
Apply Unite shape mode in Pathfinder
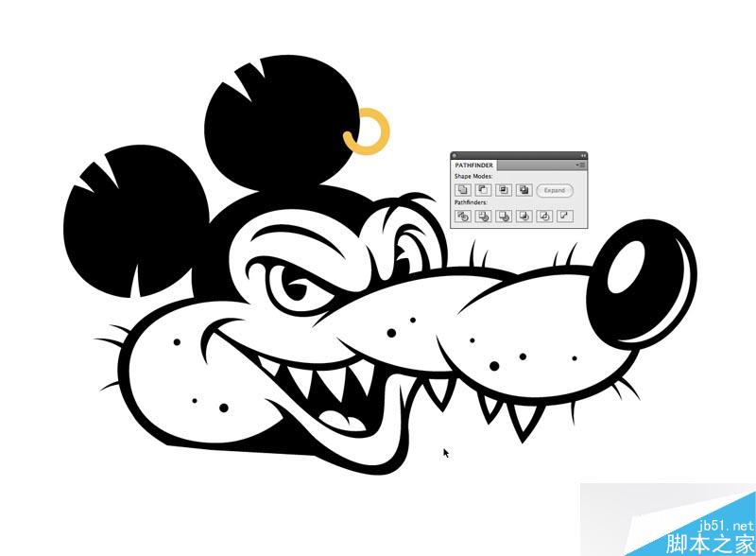463,190
